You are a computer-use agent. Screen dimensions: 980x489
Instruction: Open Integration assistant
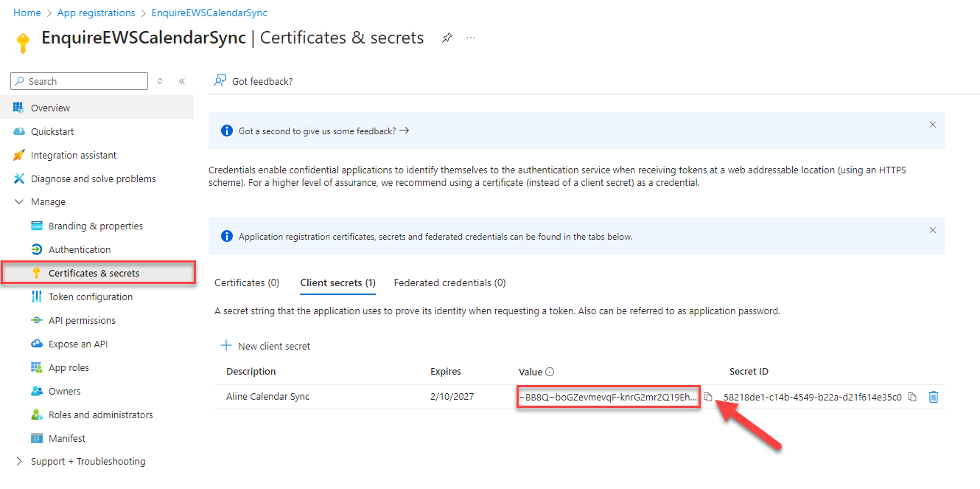pyautogui.click(x=74, y=155)
